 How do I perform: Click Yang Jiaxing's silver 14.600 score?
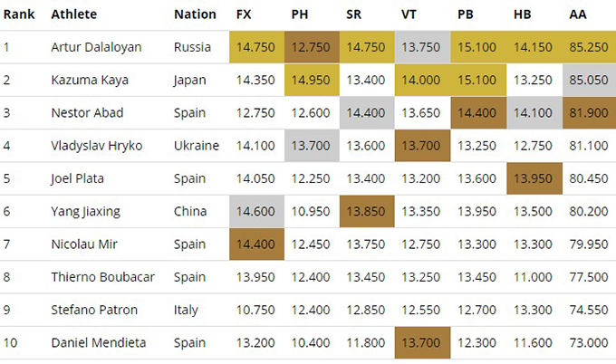click(x=256, y=211)
